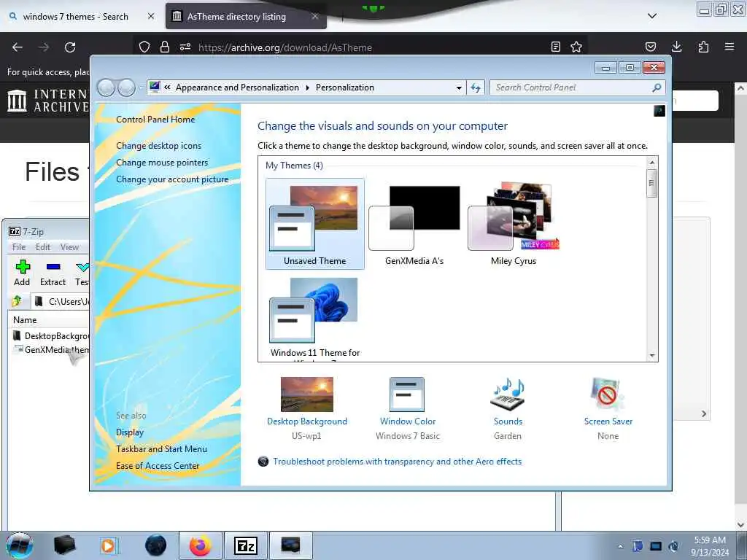Click the Windows Start orb

(20, 545)
